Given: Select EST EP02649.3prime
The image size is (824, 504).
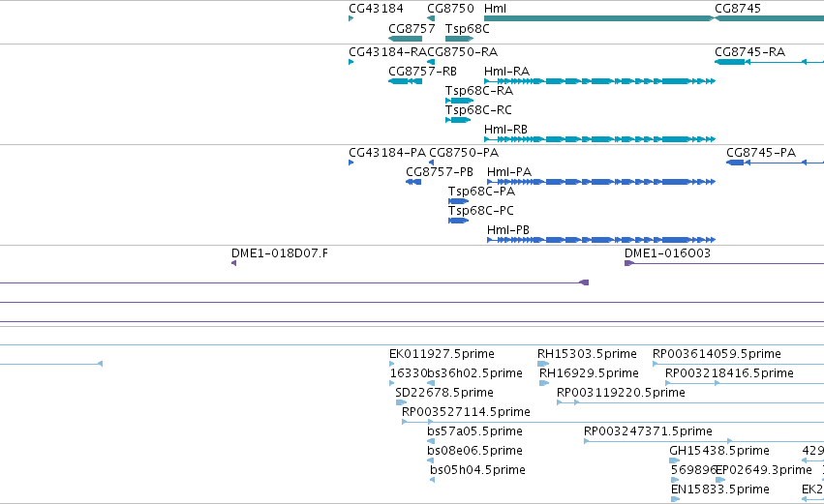Looking at the screenshot, I should [x=764, y=471].
